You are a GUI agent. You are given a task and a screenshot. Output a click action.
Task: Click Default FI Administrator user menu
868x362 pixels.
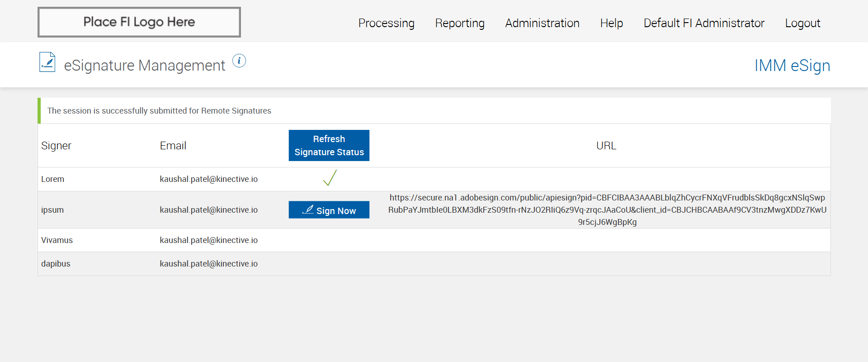pos(704,23)
